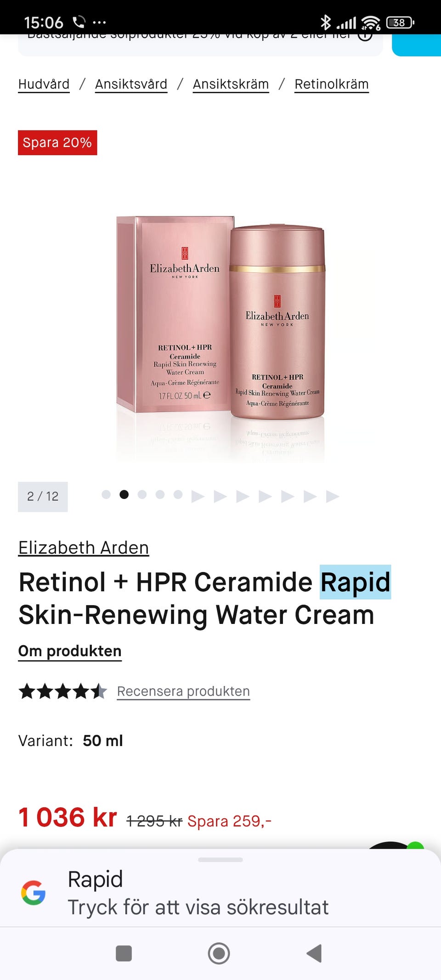Tap the recent apps square button

coord(124,953)
